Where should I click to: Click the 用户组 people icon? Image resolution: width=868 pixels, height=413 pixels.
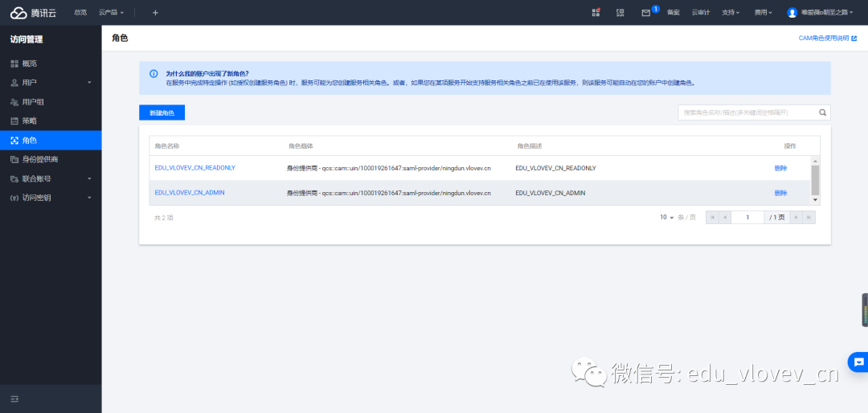coord(15,102)
